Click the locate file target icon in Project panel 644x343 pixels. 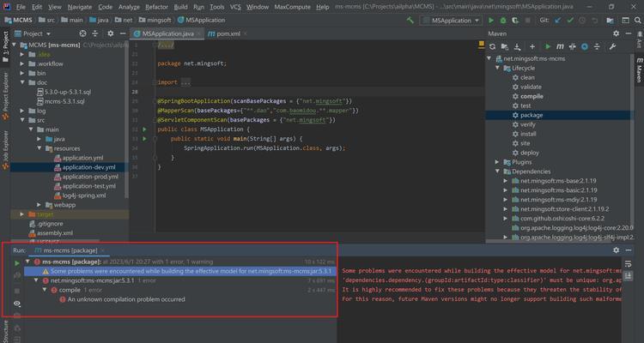(x=82, y=33)
